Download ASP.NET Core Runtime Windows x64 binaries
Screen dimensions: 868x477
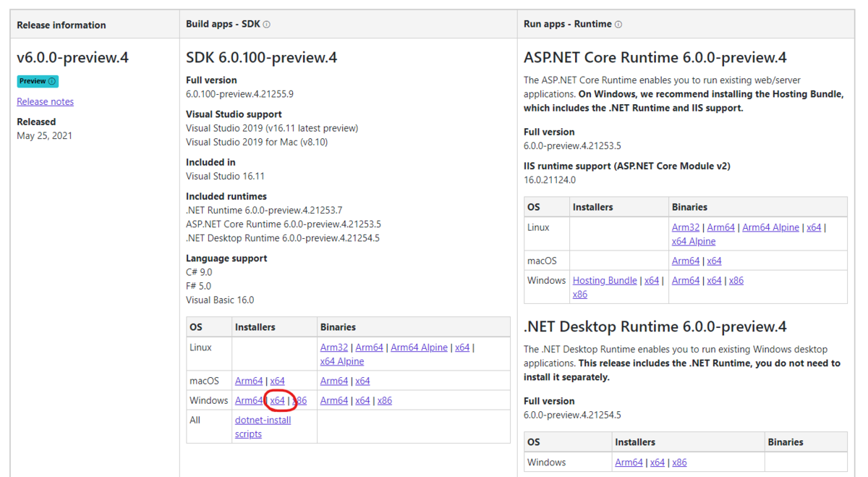(x=714, y=280)
